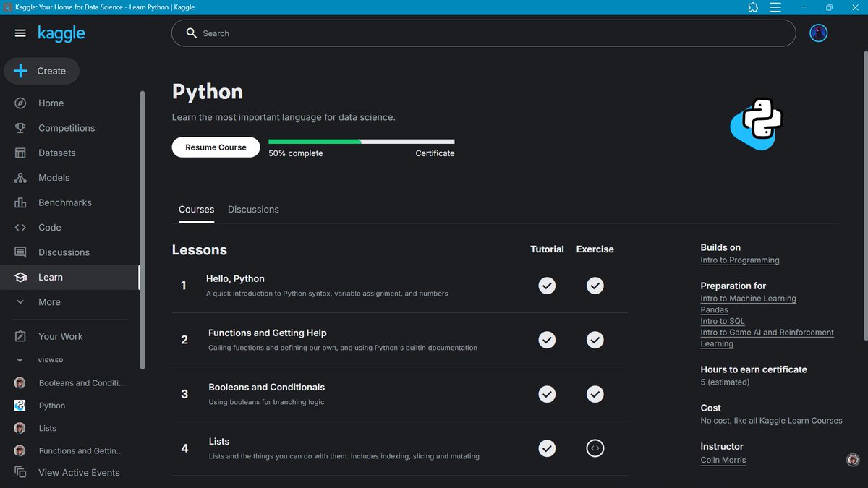Image resolution: width=868 pixels, height=488 pixels.
Task: Click the Resume Course button
Action: tap(216, 147)
